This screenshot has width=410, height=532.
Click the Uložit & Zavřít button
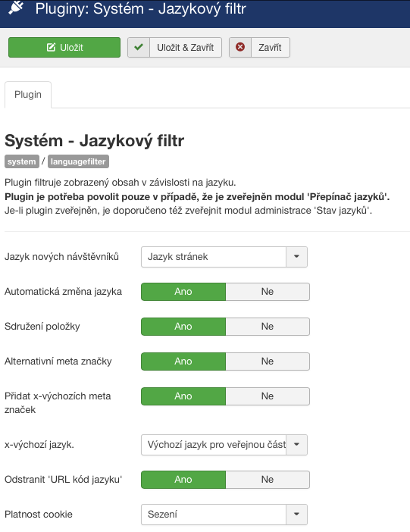(174, 48)
